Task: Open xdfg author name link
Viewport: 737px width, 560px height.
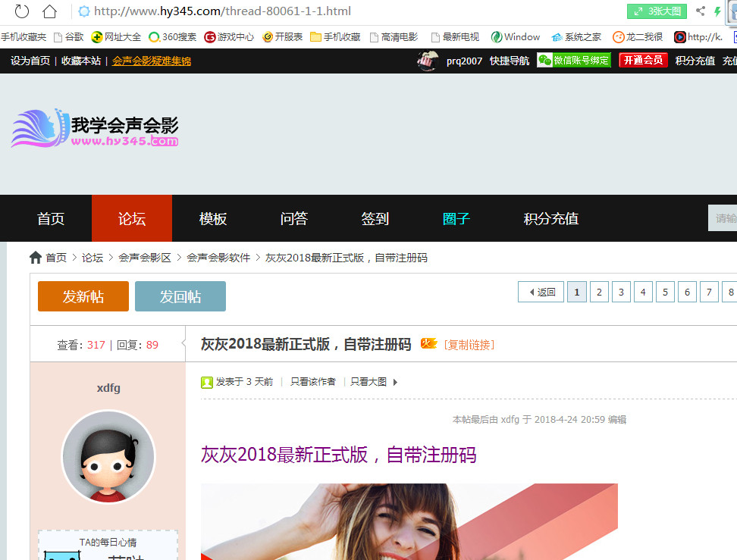Action: [x=108, y=388]
